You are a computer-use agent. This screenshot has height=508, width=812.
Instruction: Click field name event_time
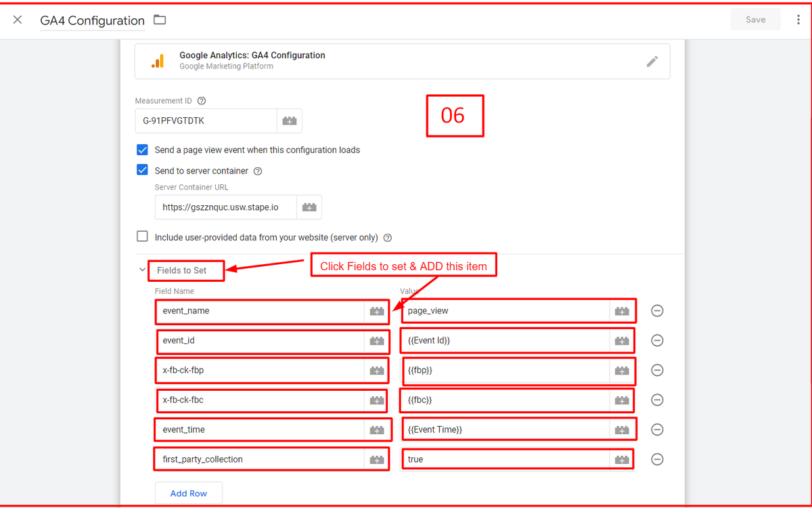point(259,430)
